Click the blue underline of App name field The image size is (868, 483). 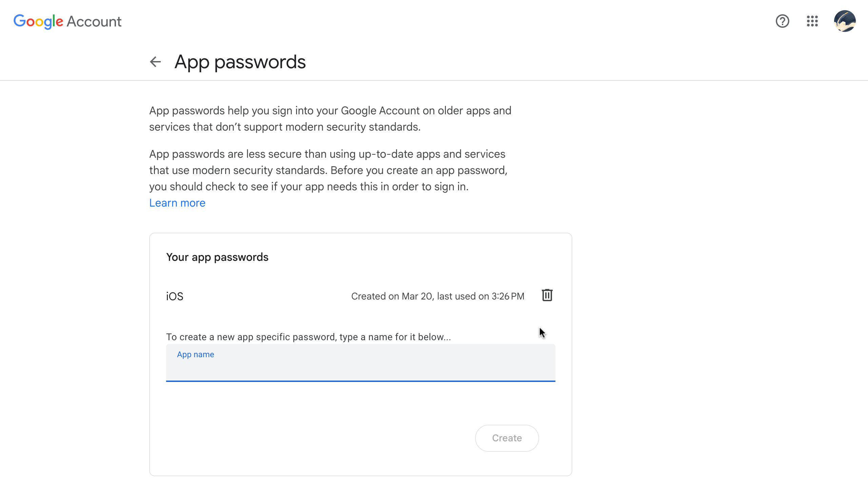point(360,381)
